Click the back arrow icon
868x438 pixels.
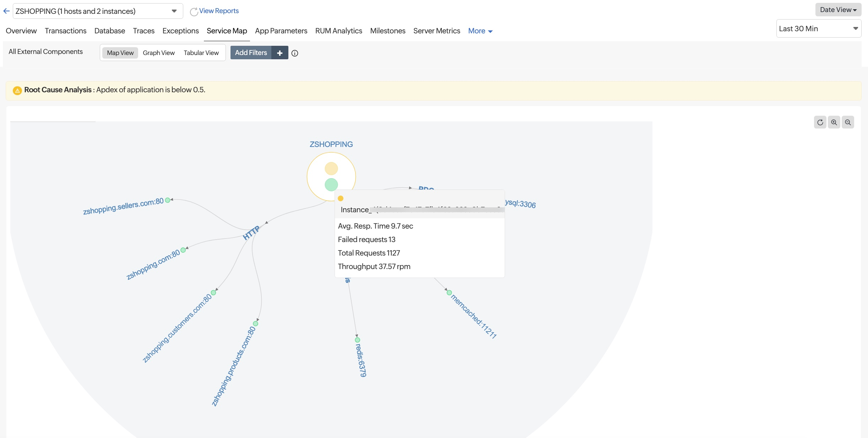pos(6,11)
